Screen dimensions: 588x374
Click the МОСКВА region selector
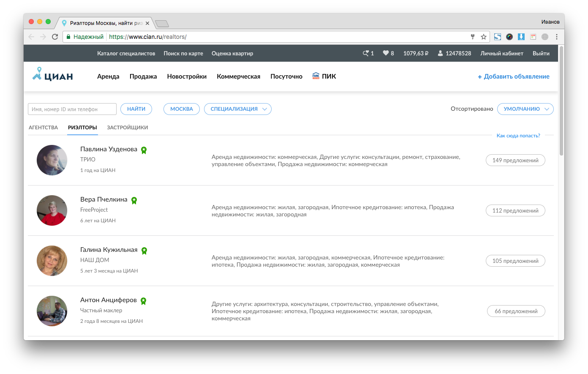[182, 109]
